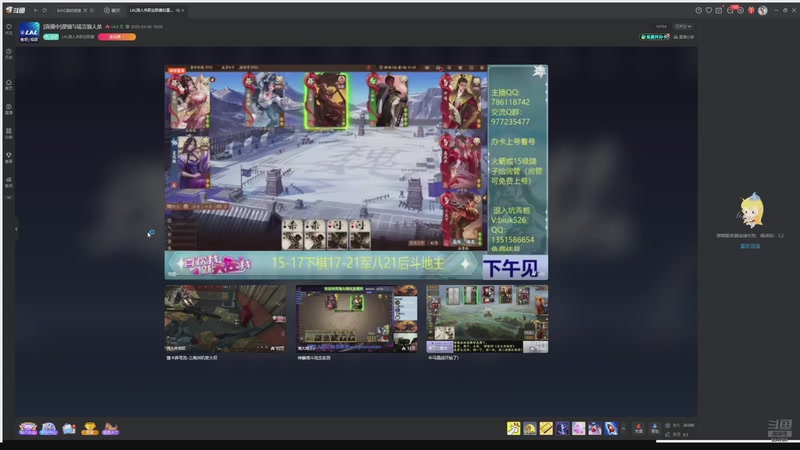Viewport: 800px width, 450px height.
Task: Send the yellow hand clap gift
Action: pos(513,428)
